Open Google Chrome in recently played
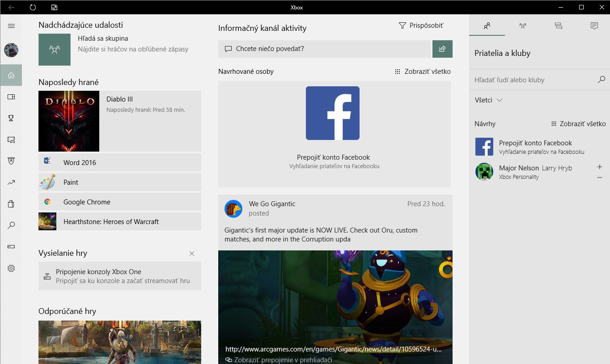The height and width of the screenshot is (364, 610). 120,202
